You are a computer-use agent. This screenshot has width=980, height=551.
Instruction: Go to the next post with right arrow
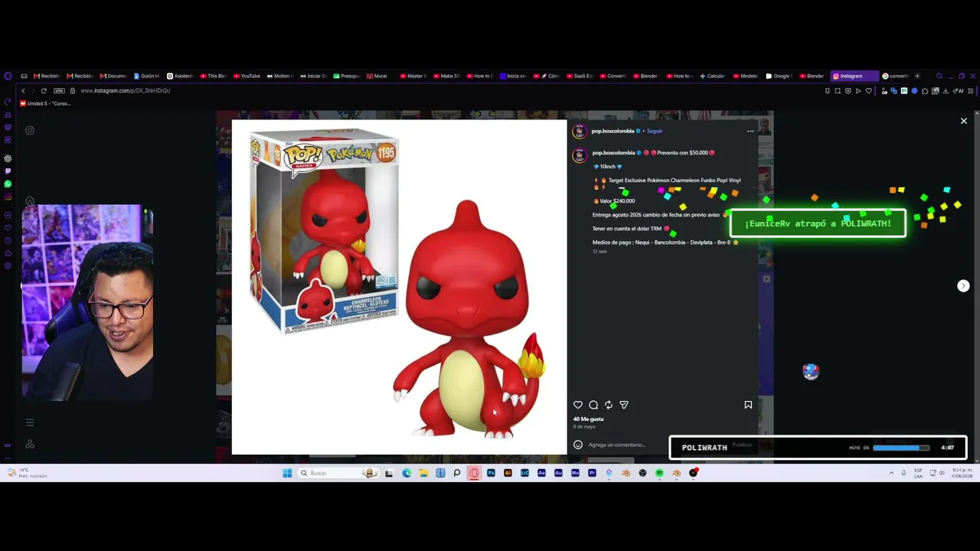tap(963, 285)
